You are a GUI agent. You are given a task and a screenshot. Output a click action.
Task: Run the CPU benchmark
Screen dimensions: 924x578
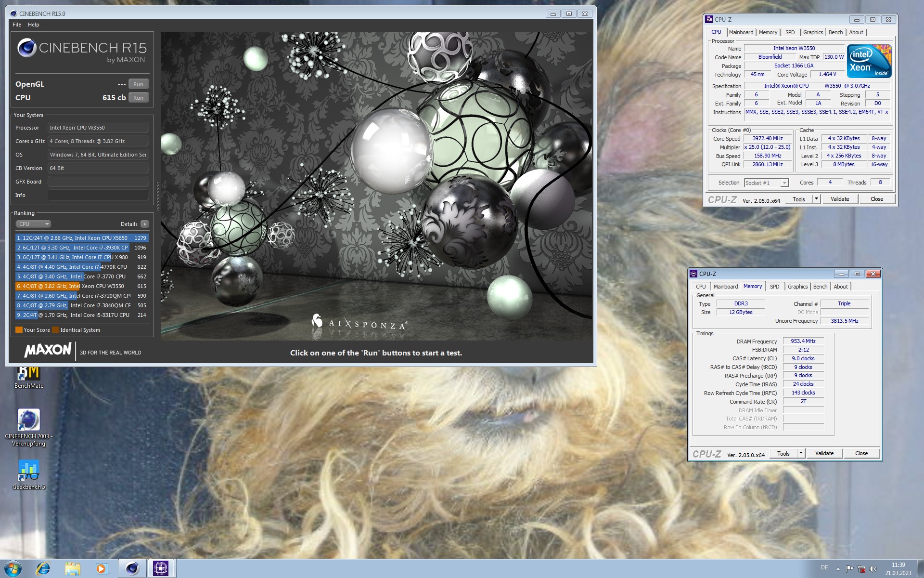coord(138,98)
